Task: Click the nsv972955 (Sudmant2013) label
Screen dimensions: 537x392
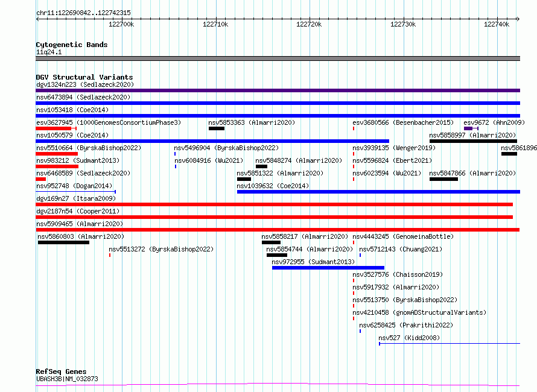Action: click(313, 262)
